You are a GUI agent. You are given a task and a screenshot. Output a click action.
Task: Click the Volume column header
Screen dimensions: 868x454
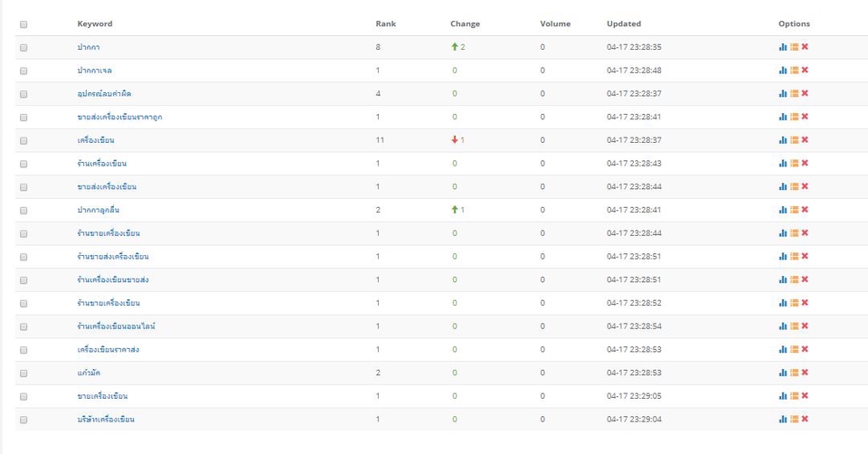tap(555, 24)
